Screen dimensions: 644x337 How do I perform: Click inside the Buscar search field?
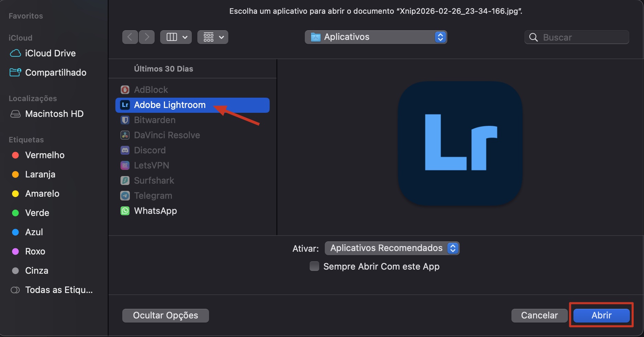[577, 37]
